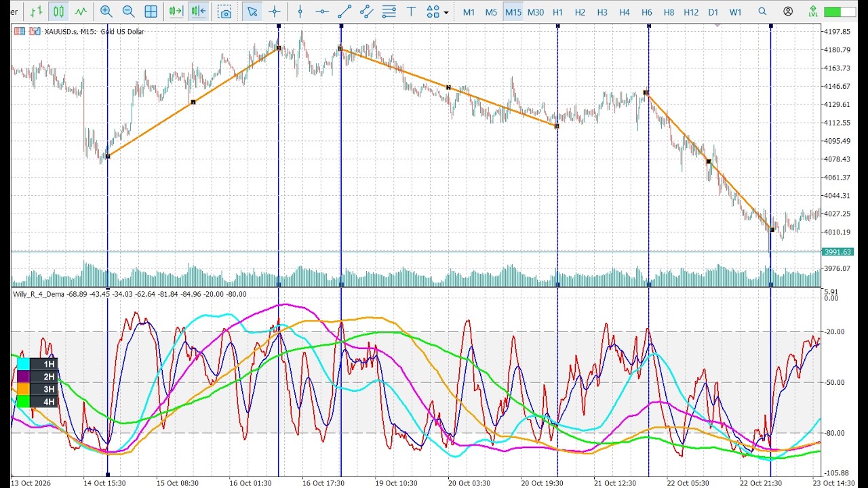
Task: Select the Fibonacci retracement tool
Action: coord(389,12)
